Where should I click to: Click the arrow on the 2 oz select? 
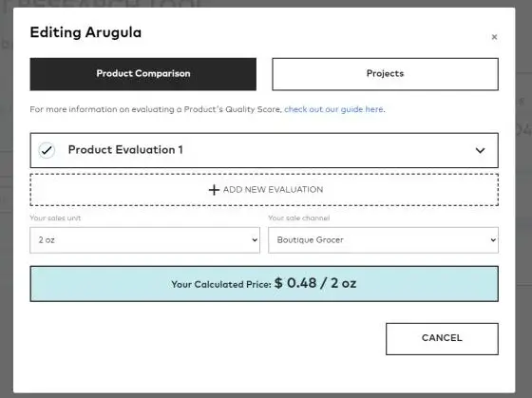255,240
